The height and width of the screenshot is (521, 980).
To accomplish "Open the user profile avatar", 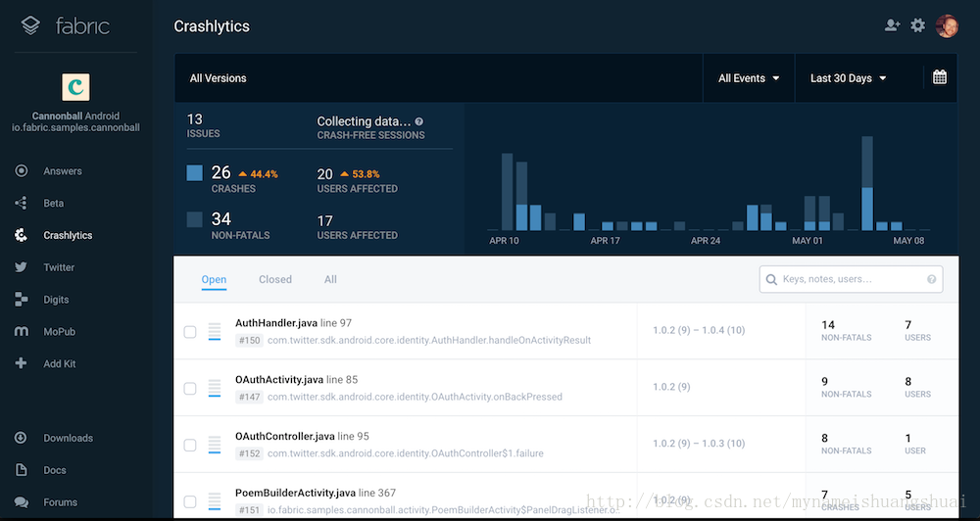I will 947,26.
